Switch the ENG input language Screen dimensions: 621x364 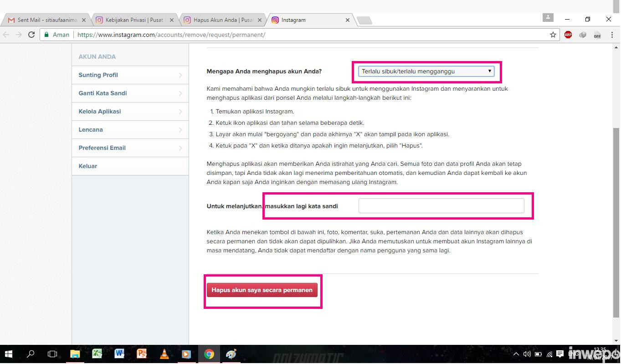point(573,354)
